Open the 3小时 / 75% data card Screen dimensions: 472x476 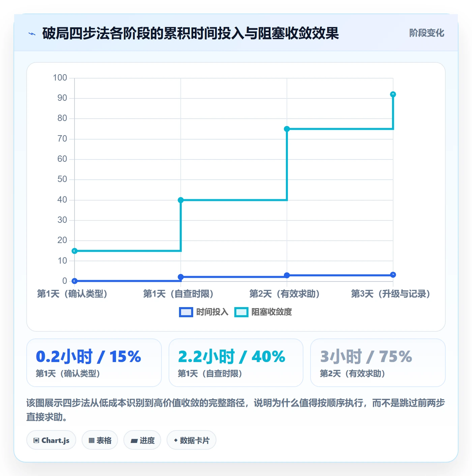[x=378, y=363]
